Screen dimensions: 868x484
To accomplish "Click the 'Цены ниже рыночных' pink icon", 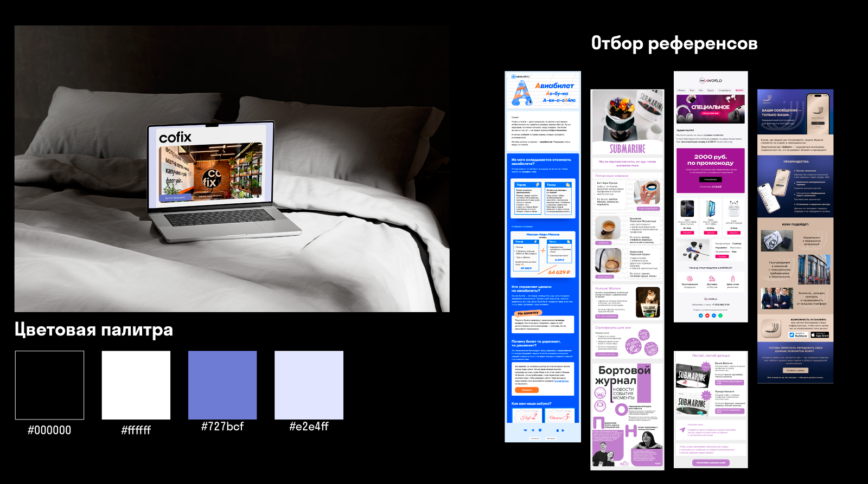I will tap(732, 279).
